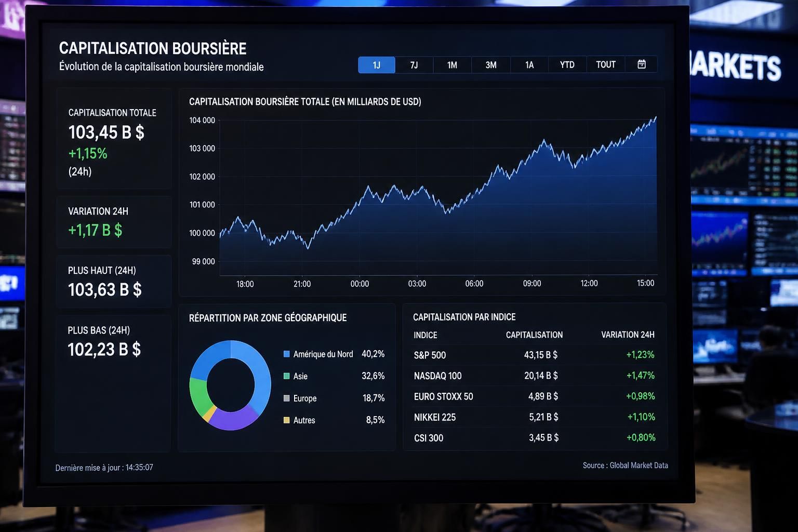Click the +0,98% variation value
The width and height of the screenshot is (798, 532).
640,396
